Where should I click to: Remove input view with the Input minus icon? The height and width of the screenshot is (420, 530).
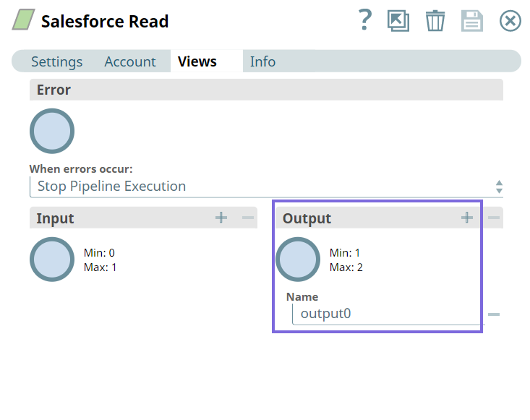point(248,218)
